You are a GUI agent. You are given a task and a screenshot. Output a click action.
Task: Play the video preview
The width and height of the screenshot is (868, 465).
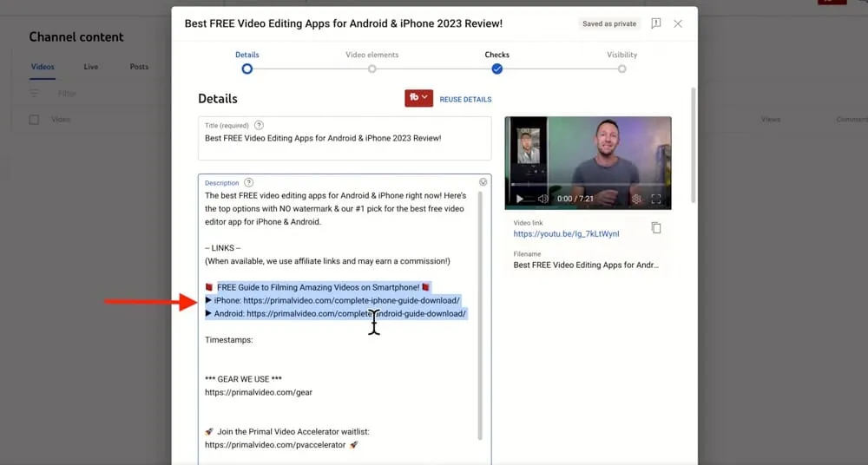520,199
